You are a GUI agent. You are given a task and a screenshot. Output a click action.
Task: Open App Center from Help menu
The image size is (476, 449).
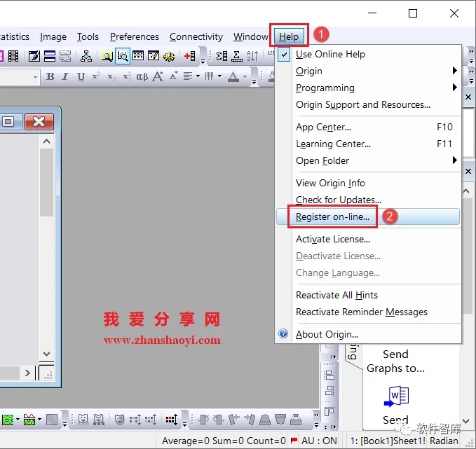coord(368,127)
